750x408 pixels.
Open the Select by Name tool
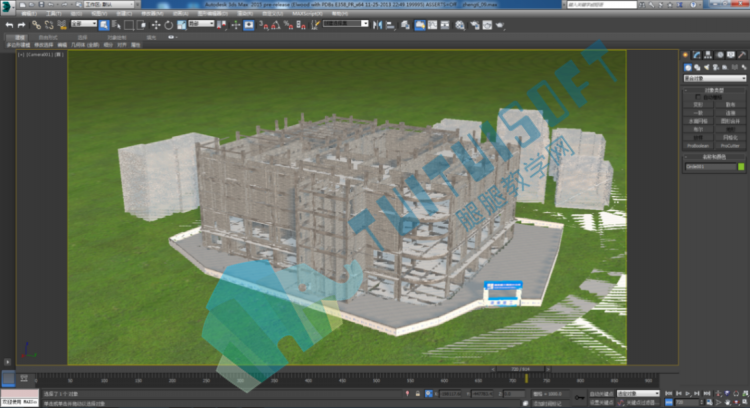(x=116, y=25)
